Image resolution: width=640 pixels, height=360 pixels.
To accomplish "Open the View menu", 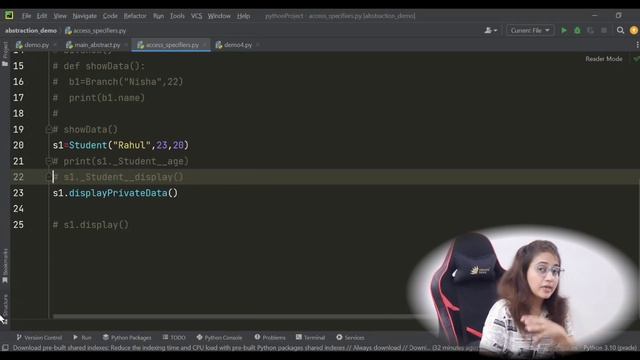I will click(x=60, y=16).
